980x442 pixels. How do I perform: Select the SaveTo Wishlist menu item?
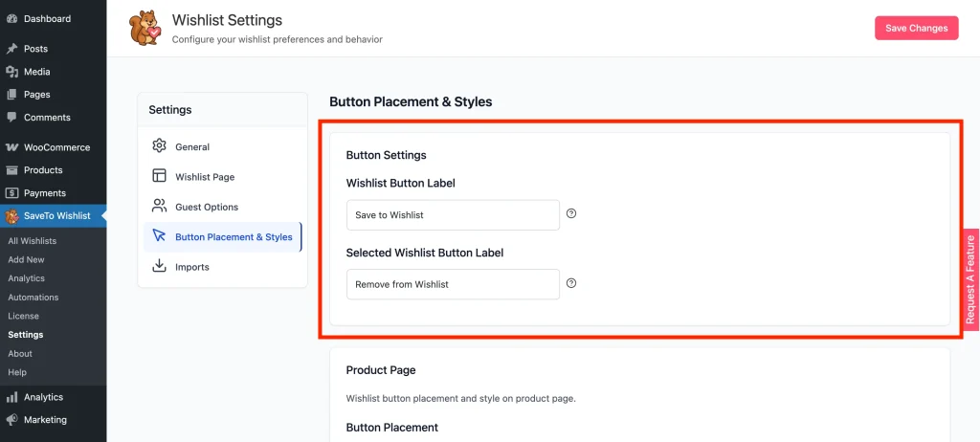click(x=54, y=215)
